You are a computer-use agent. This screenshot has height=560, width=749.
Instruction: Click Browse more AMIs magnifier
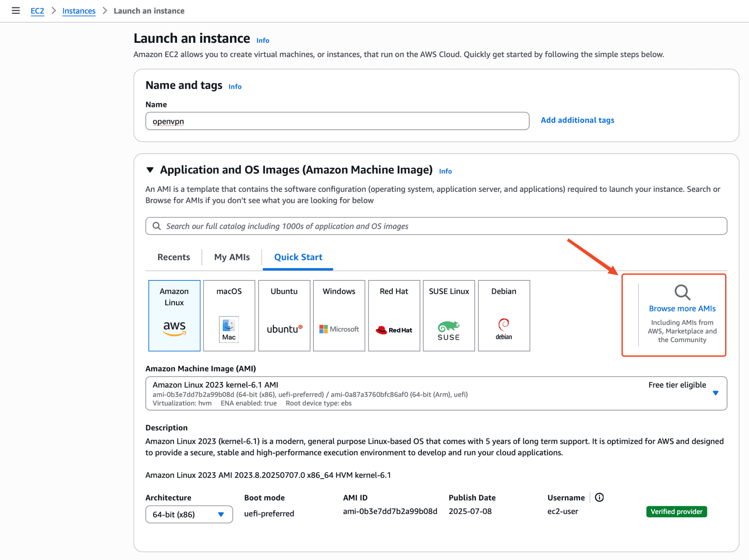(x=682, y=292)
